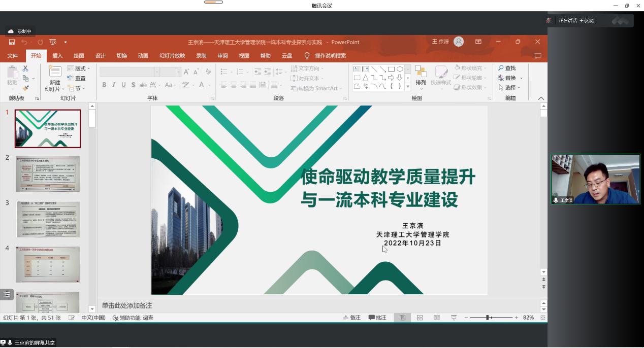Collapse the ribbon with the chevron

pos(541,98)
